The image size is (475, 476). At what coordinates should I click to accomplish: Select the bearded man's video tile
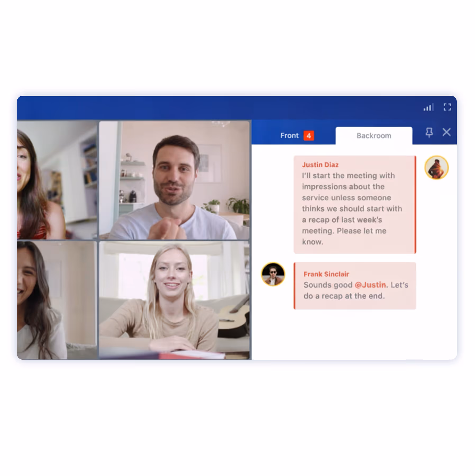(174, 180)
